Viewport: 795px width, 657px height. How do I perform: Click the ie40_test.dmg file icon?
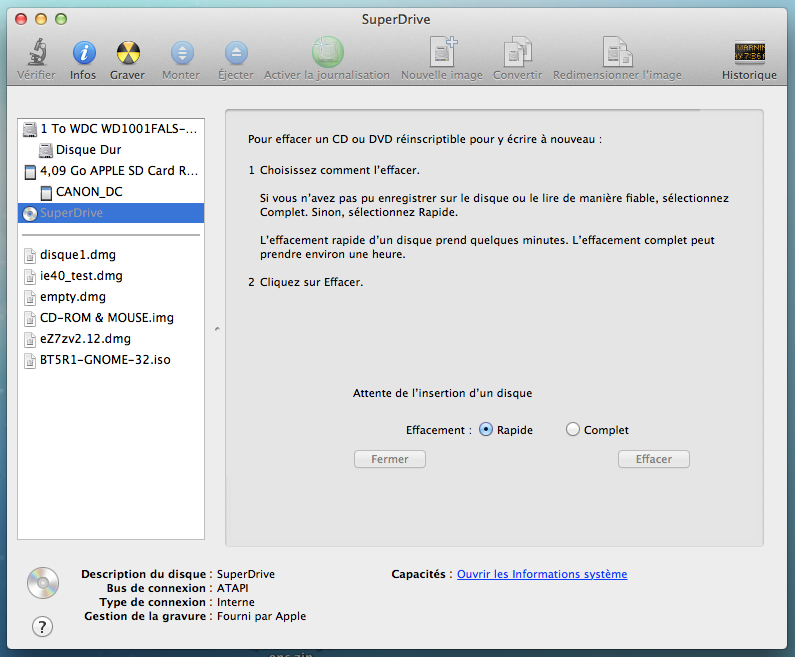pyautogui.click(x=30, y=276)
